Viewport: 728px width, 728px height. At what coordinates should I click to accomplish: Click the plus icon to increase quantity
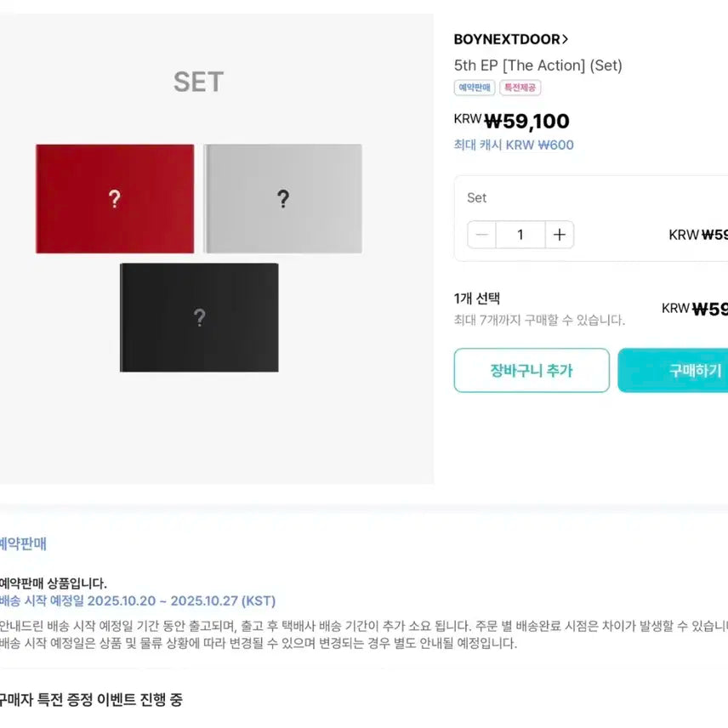(559, 235)
